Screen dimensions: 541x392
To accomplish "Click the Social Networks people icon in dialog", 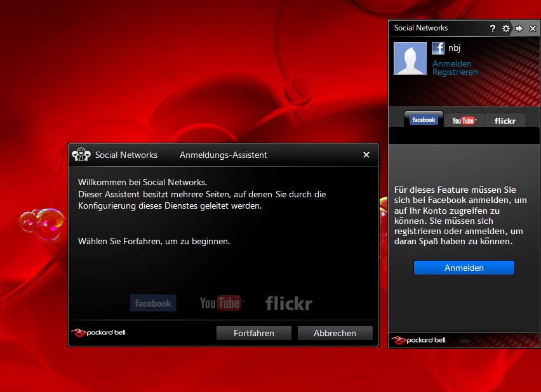I will [x=81, y=155].
